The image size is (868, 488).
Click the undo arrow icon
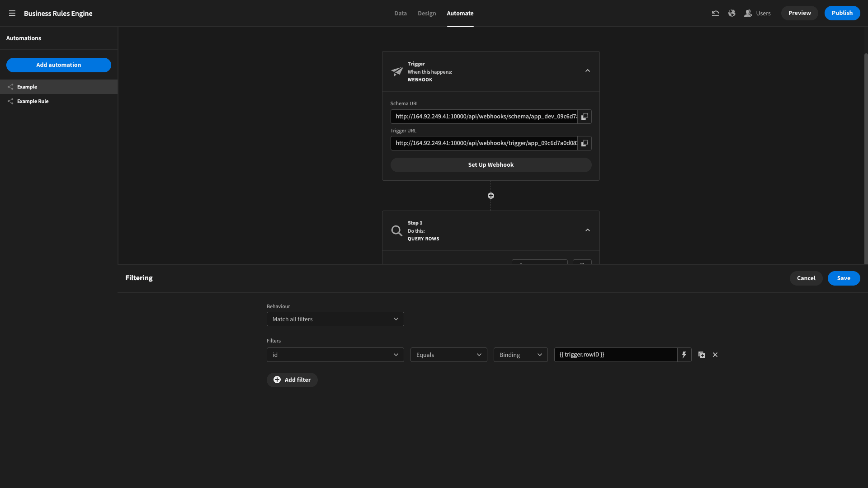click(715, 14)
